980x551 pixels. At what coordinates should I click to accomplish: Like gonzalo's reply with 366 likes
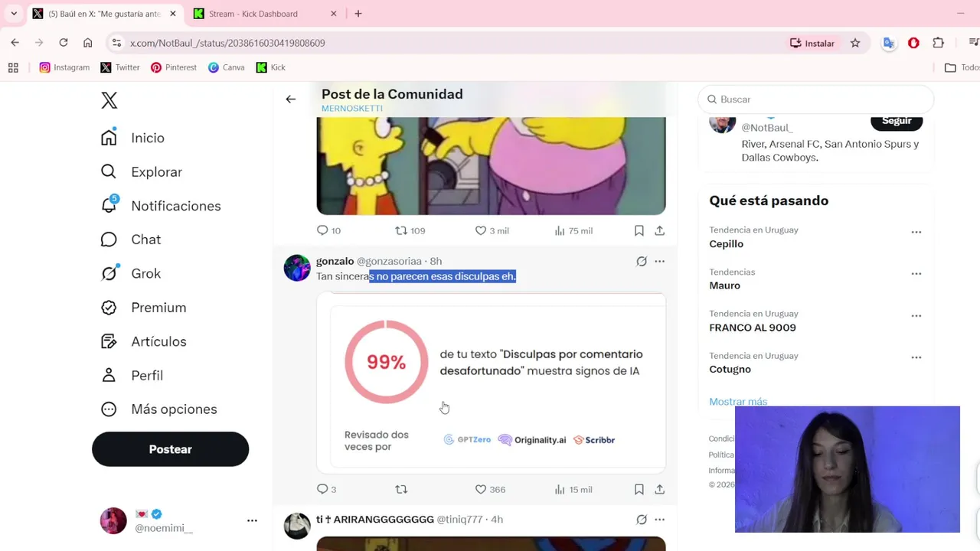490,489
